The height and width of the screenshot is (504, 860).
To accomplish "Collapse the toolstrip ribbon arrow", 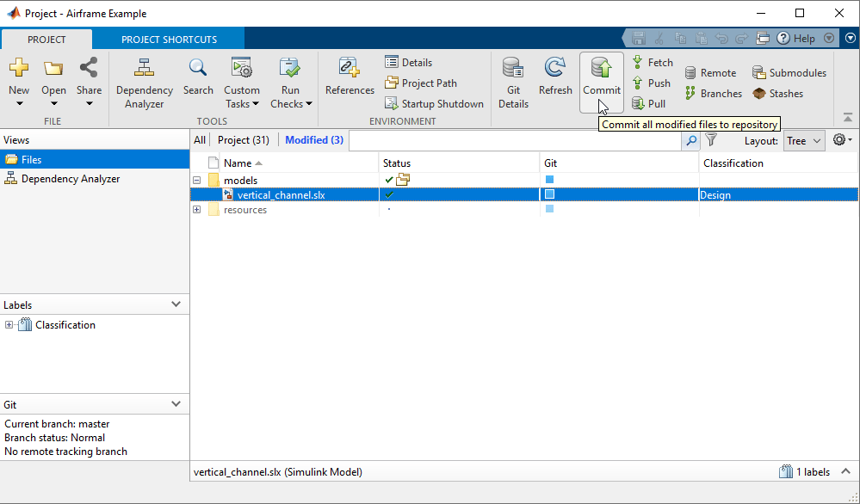I will point(848,118).
